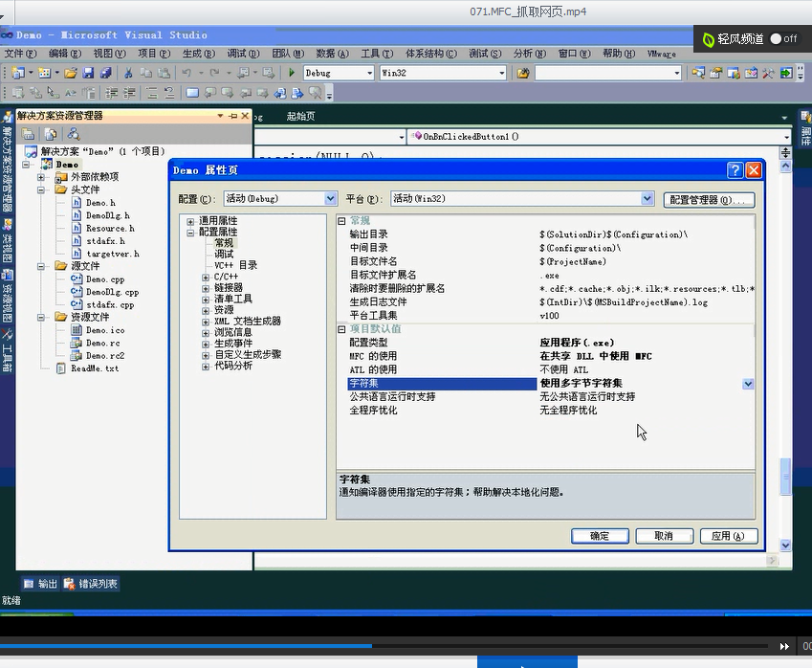Click Solution Explorer Show All Files icon
This screenshot has height=668, width=812.
[x=51, y=135]
